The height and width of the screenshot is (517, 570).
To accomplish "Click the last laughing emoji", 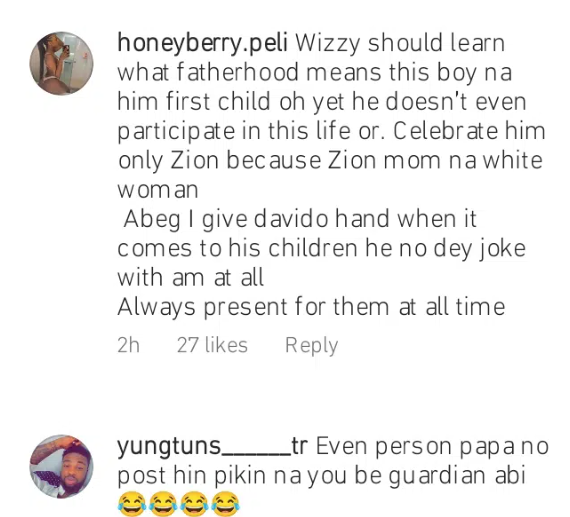I will (225, 504).
